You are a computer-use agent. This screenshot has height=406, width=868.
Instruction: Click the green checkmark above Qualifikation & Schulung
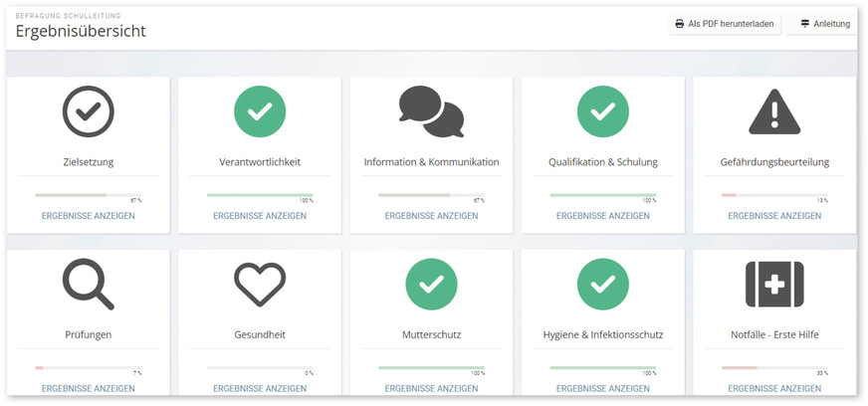pyautogui.click(x=602, y=110)
